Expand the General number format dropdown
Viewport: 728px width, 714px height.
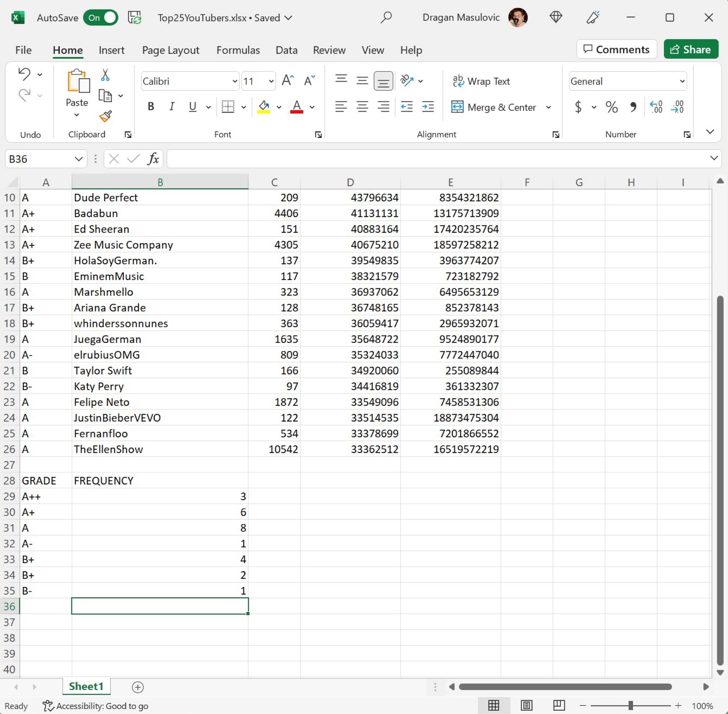click(682, 81)
